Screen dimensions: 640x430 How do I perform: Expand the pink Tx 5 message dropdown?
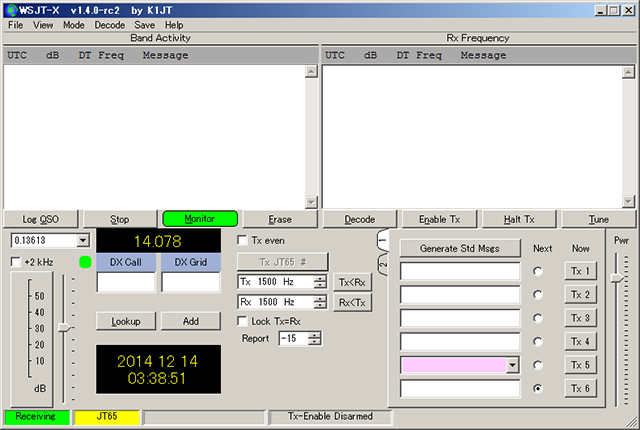pyautogui.click(x=512, y=365)
